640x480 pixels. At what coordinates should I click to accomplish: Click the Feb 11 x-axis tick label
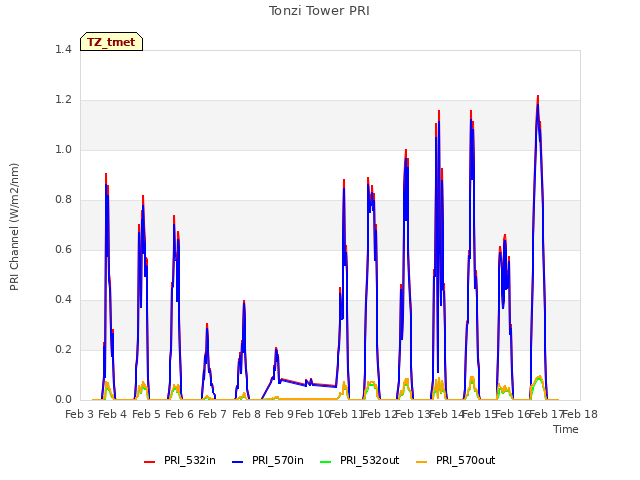coord(346,415)
